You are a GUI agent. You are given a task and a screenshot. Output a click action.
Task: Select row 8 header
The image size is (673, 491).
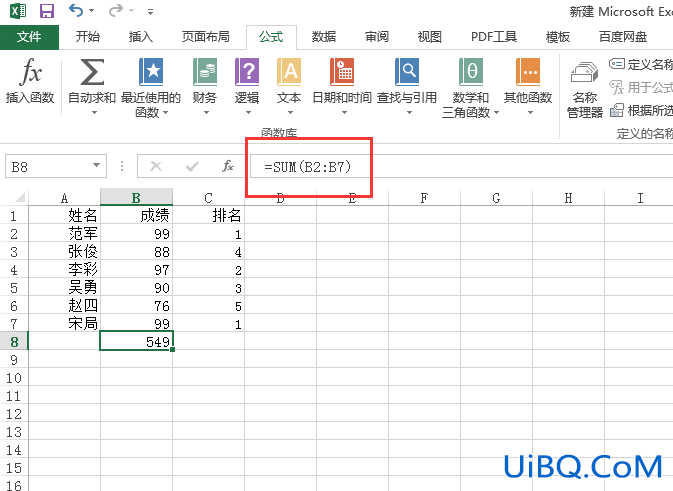[x=14, y=342]
